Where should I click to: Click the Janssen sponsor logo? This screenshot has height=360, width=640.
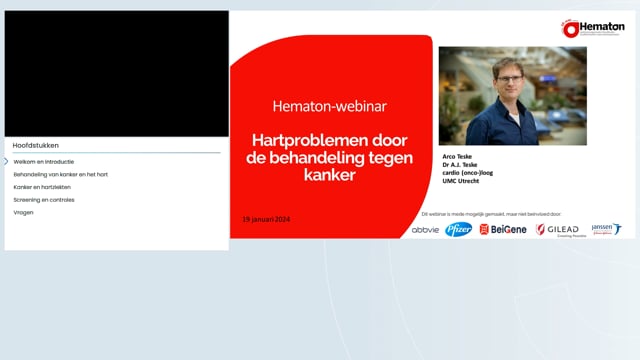[x=606, y=229]
